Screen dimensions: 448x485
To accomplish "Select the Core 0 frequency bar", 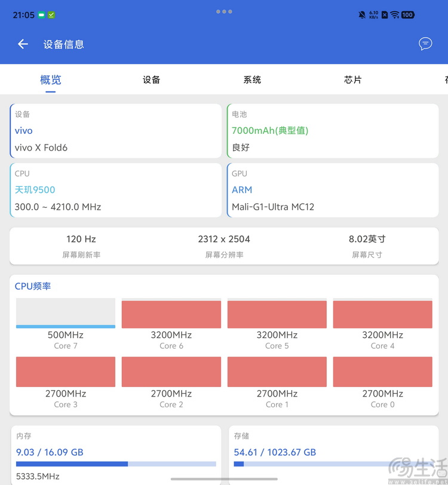I will coord(383,372).
